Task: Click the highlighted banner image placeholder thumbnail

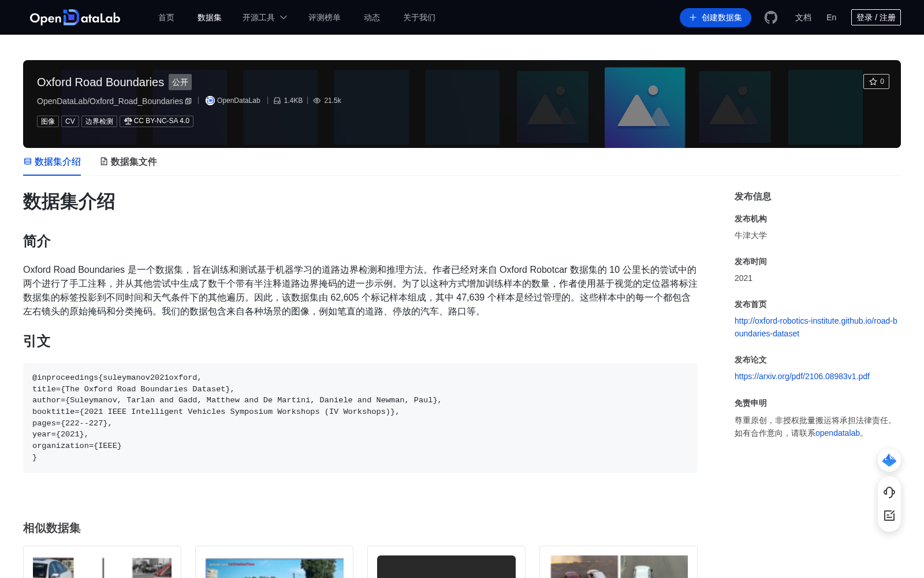Action: click(644, 107)
